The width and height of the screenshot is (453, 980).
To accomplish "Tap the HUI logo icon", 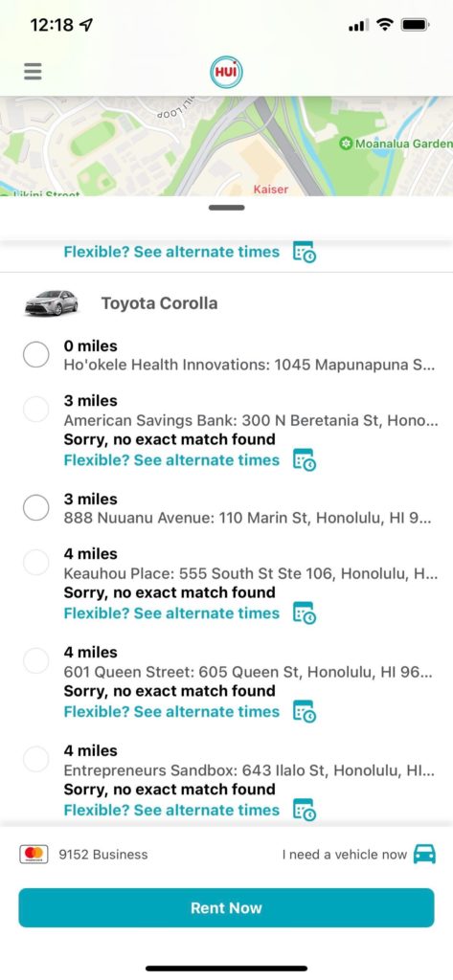I will 226,72.
